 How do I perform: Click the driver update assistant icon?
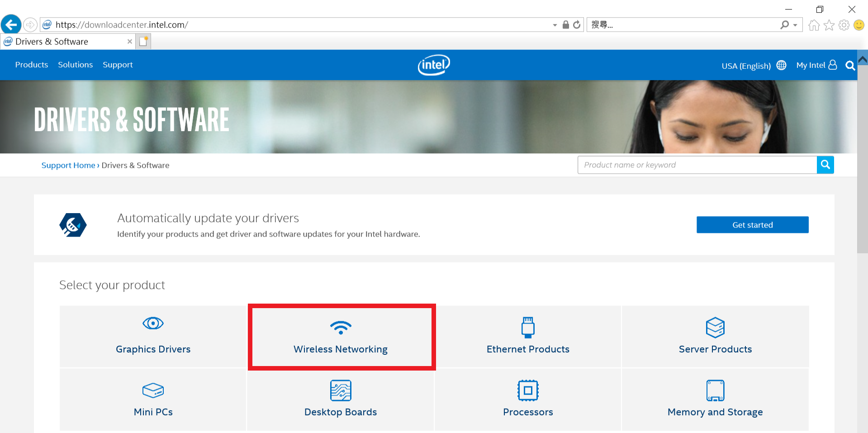[x=73, y=225]
